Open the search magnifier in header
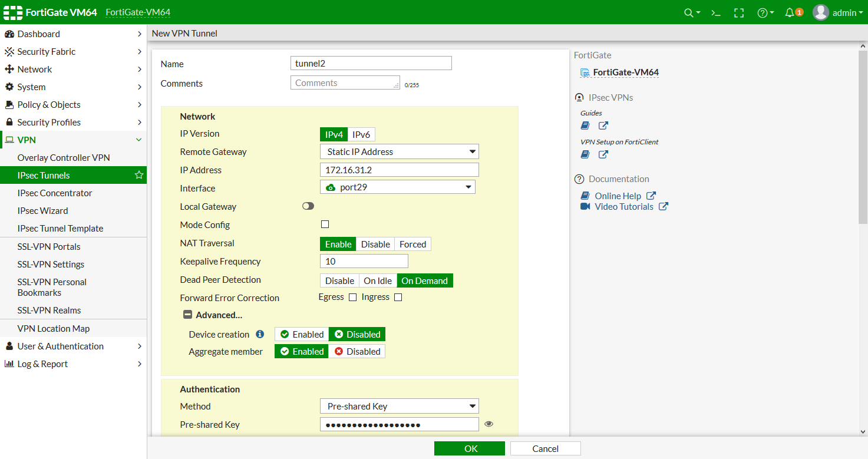This screenshot has height=459, width=868. point(688,12)
